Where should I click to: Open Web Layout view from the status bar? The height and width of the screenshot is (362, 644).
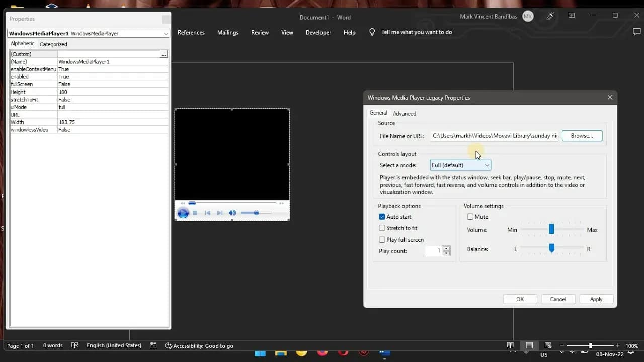[x=548, y=345]
